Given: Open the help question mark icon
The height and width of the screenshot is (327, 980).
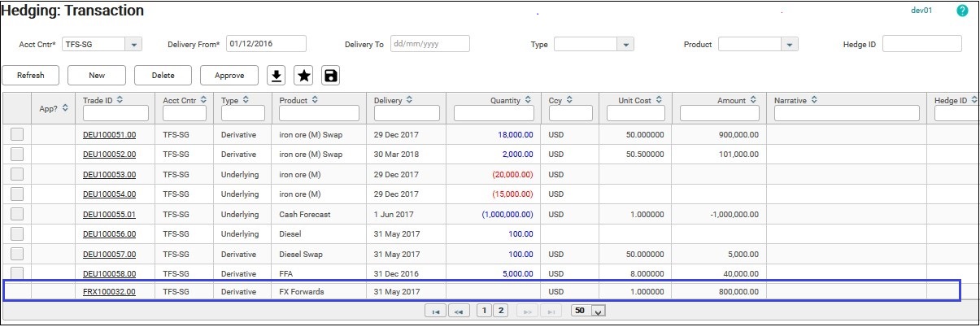Looking at the screenshot, I should [x=962, y=11].
